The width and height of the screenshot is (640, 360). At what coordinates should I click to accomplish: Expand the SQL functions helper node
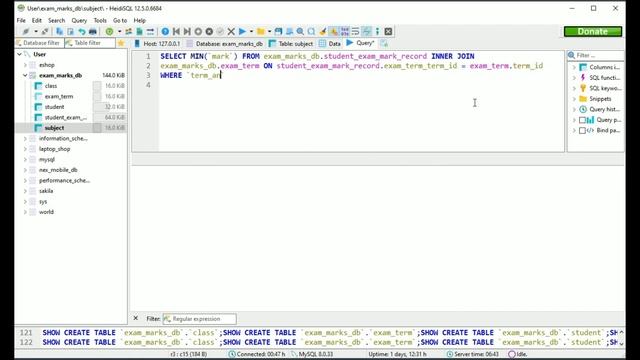pos(574,78)
